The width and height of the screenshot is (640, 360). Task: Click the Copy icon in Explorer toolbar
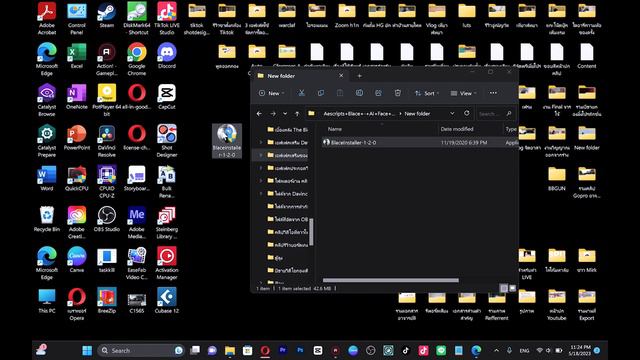tap(321, 93)
